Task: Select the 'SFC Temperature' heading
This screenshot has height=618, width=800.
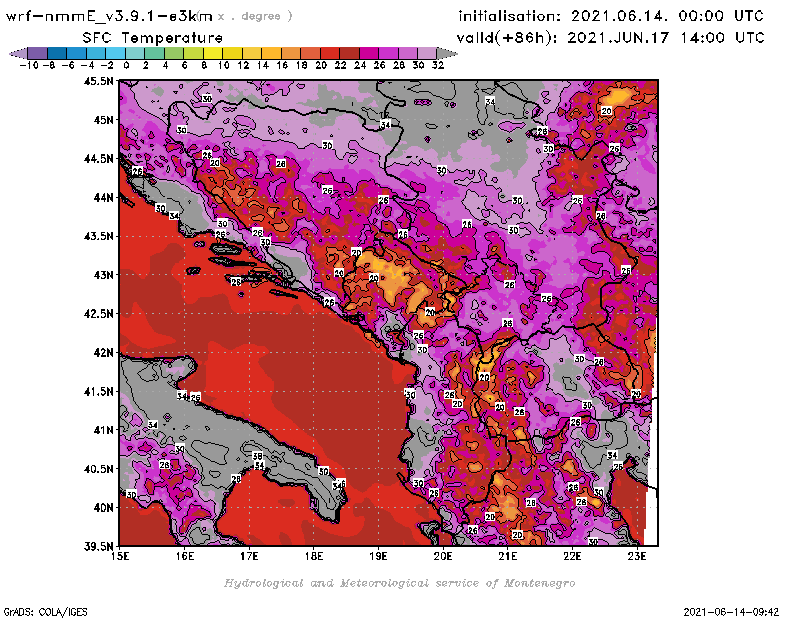Action: click(x=153, y=38)
